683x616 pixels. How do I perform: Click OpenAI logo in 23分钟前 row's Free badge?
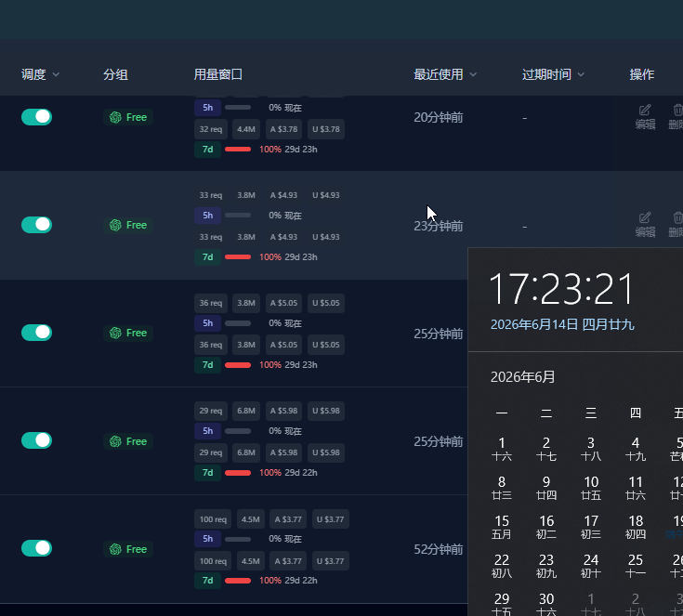tap(115, 225)
